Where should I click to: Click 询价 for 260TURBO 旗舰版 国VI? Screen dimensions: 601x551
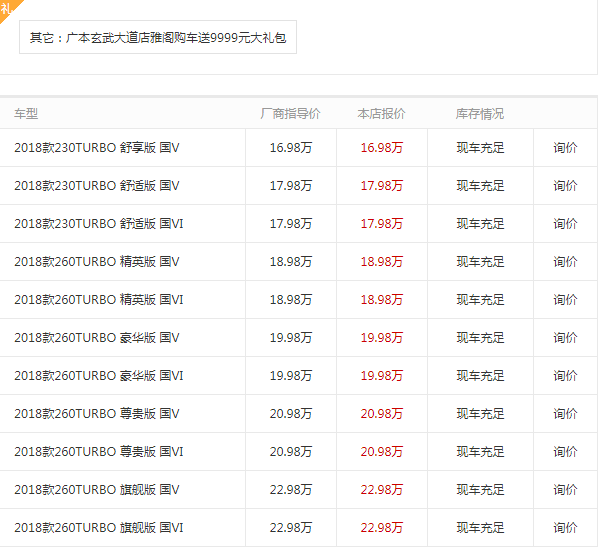(565, 528)
